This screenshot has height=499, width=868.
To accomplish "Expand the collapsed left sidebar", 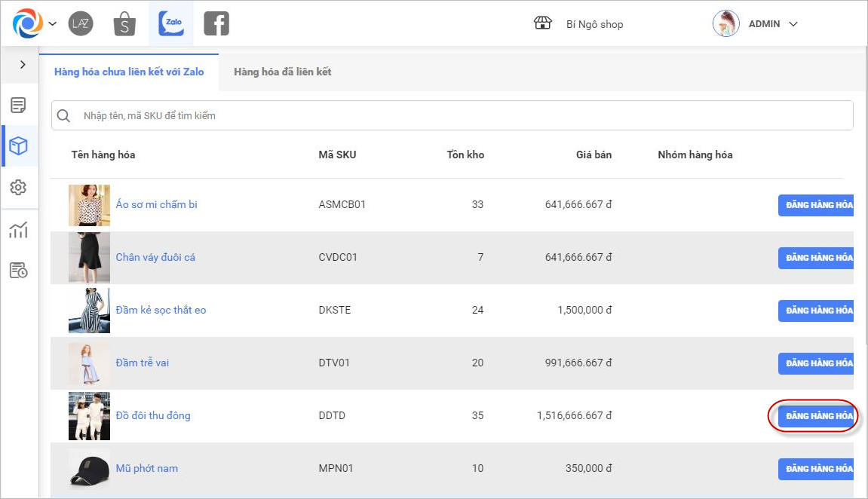I will click(x=23, y=65).
